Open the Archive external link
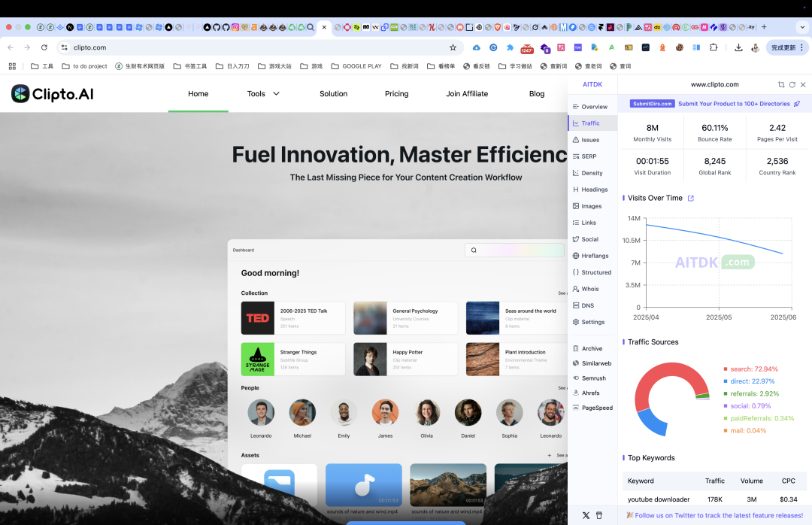 588,349
